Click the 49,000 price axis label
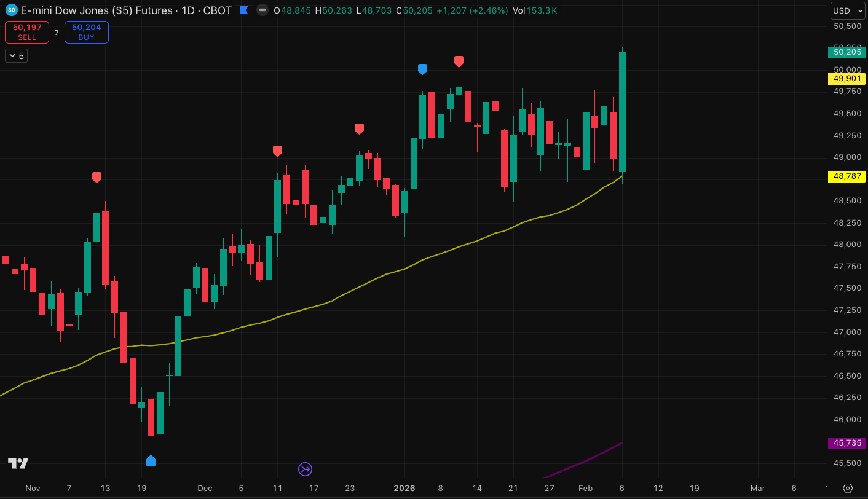This screenshot has height=499, width=868. point(847,157)
